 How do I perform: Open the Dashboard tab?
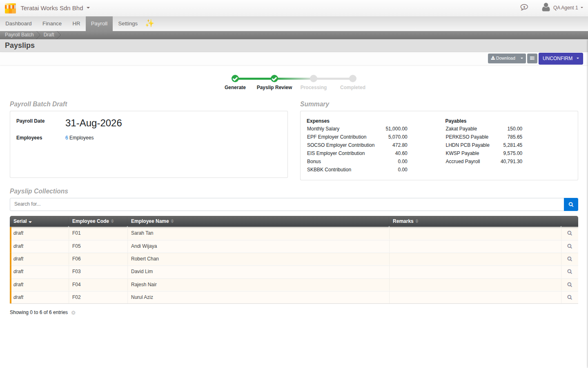click(x=18, y=24)
